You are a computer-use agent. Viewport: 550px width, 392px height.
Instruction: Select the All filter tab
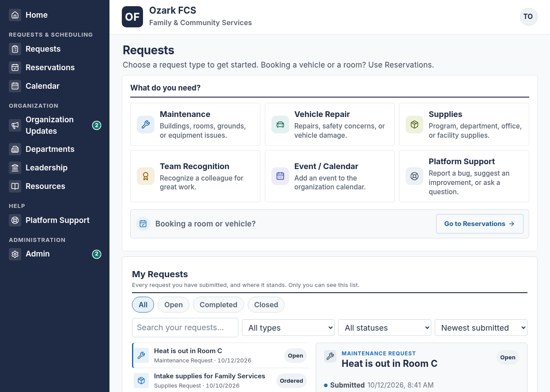coord(143,305)
